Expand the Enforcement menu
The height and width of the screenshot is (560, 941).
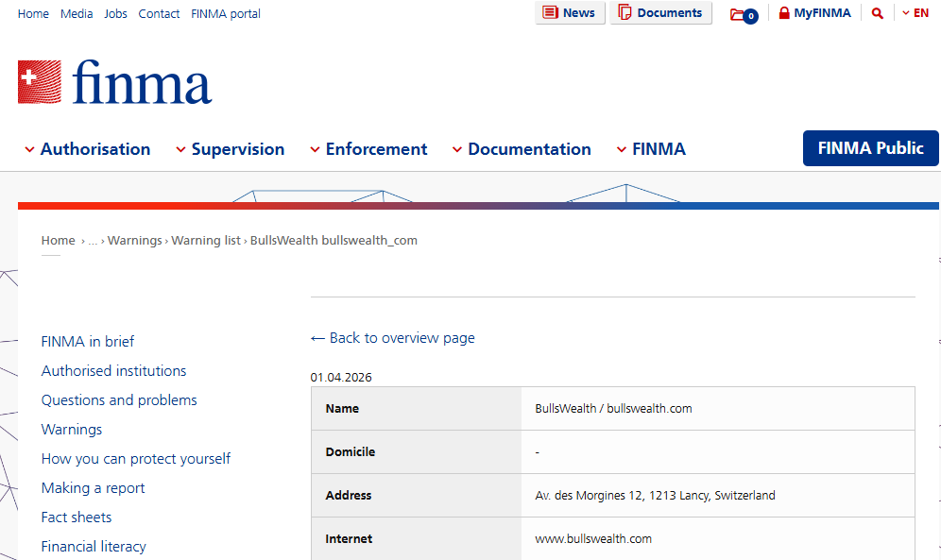pyautogui.click(x=369, y=148)
